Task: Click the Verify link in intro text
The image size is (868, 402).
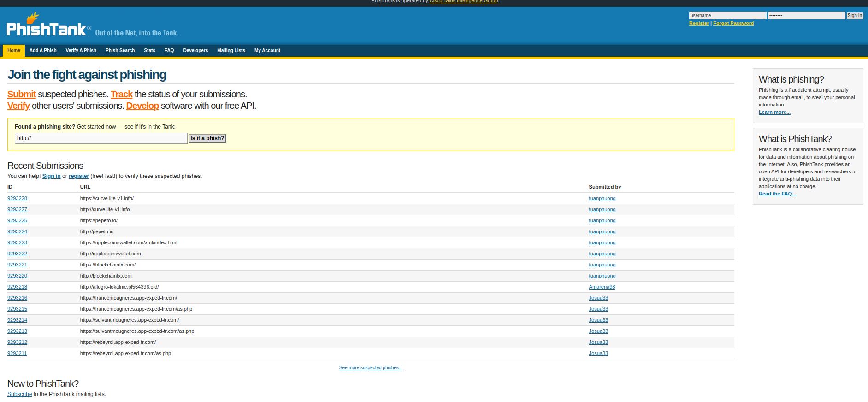Action: coord(18,106)
